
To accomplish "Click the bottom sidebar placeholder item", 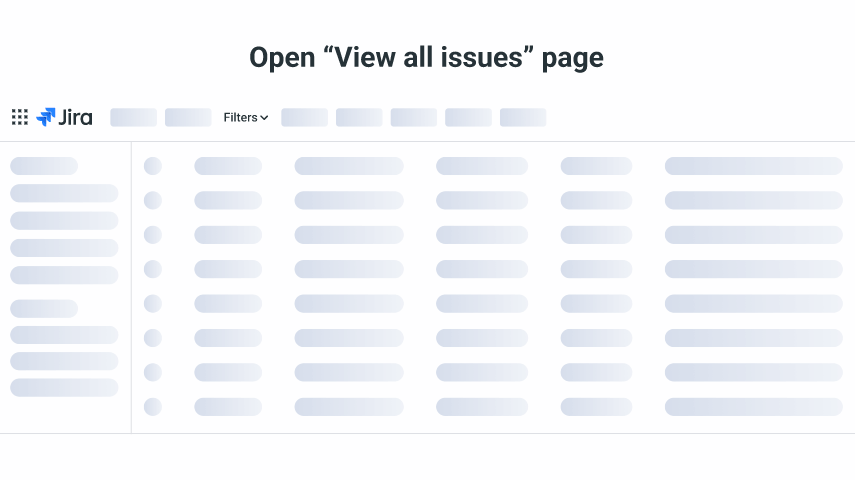I will 64,387.
